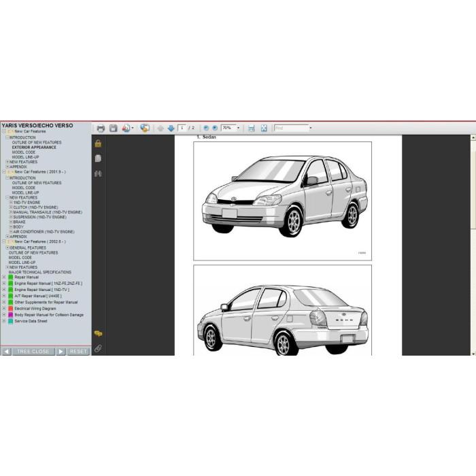The image size is (476, 476).
Task: Select the green icon of Engine Repair Manual [1ND-TV]
Action: pyautogui.click(x=11, y=290)
